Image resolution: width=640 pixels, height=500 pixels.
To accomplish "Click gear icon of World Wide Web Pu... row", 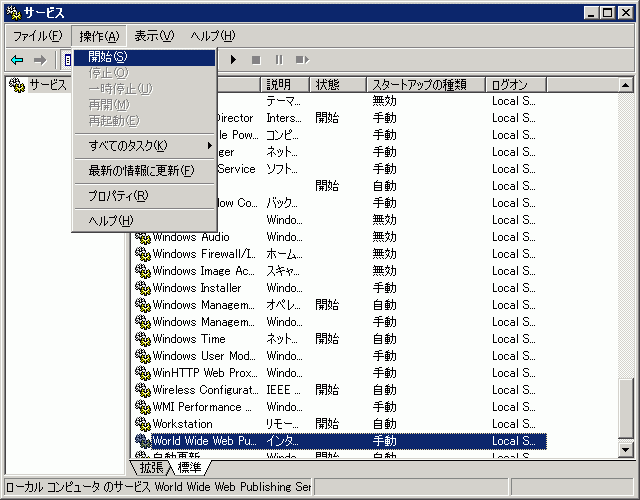I will click(x=143, y=441).
